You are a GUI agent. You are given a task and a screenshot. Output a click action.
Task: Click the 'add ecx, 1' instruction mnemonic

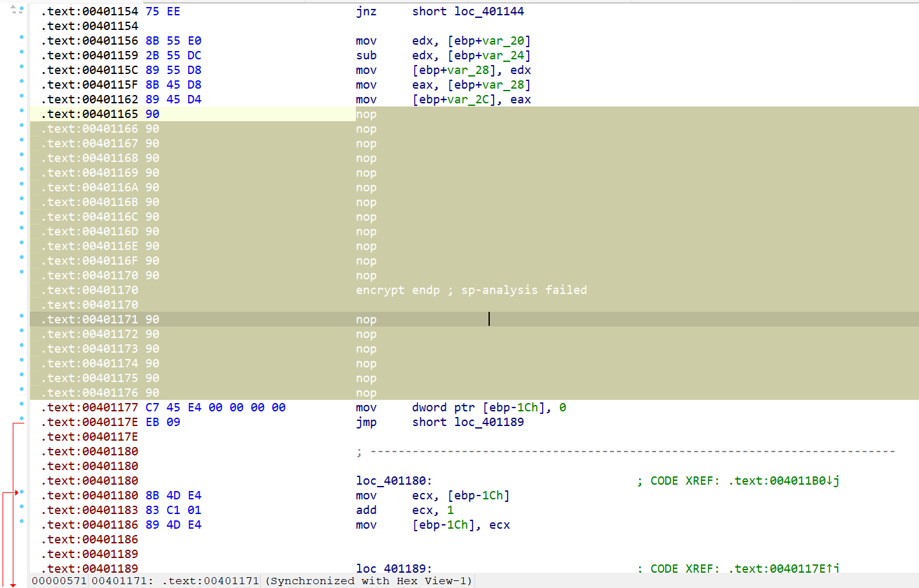coord(366,510)
